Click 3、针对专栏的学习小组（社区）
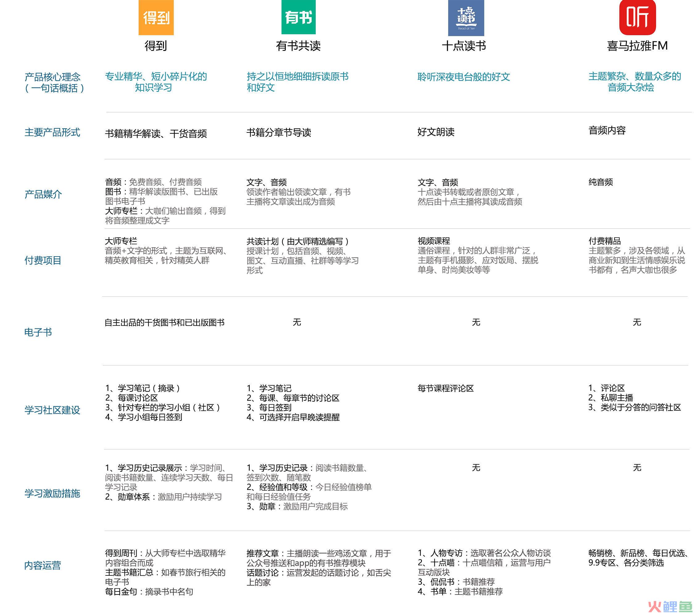Screen dimensions: 700x614 (163, 407)
